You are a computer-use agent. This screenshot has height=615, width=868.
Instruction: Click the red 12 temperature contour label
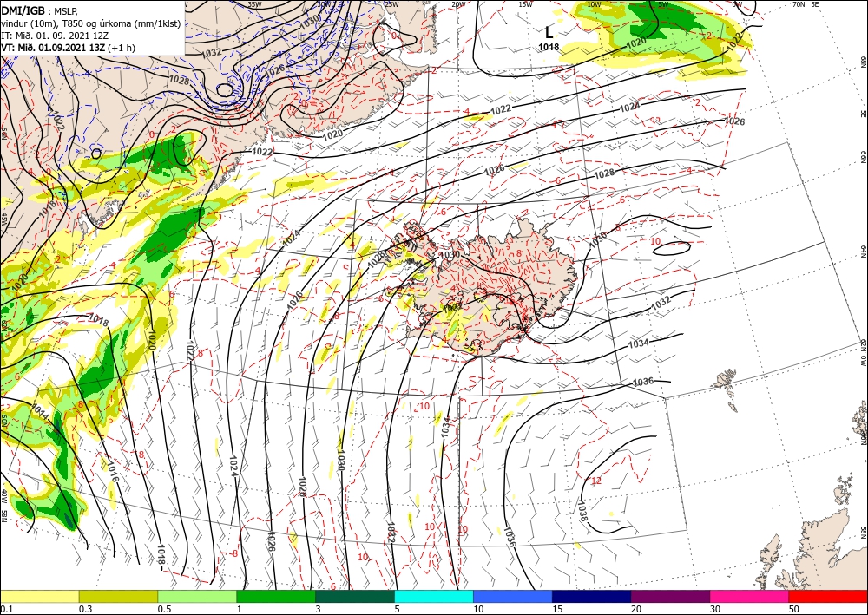596,481
